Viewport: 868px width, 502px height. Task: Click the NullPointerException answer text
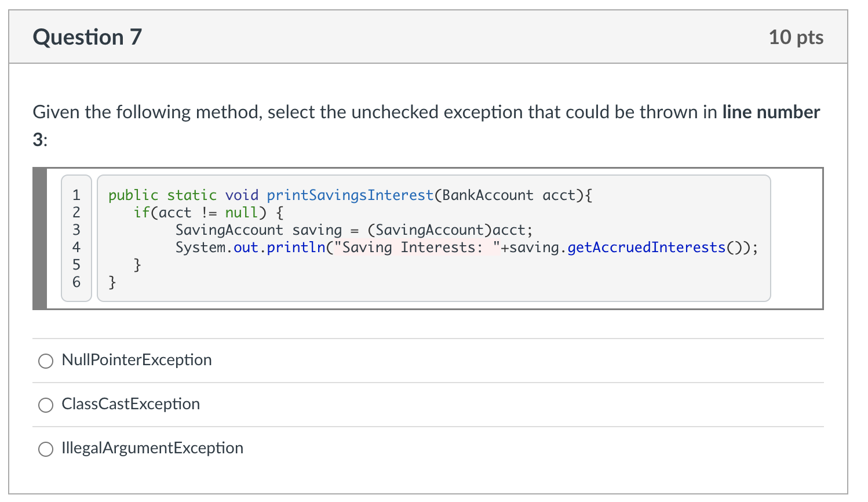pyautogui.click(x=137, y=360)
